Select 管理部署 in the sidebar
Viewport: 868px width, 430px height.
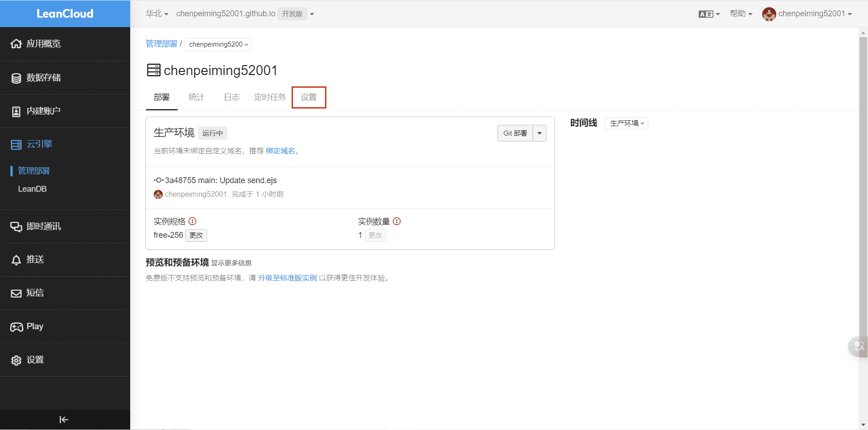(34, 171)
